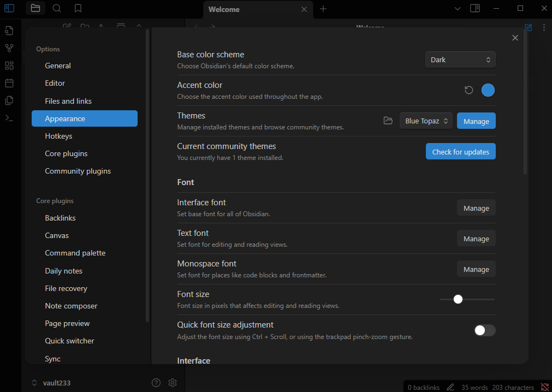Open Quick switcher plugin settings

click(85, 341)
